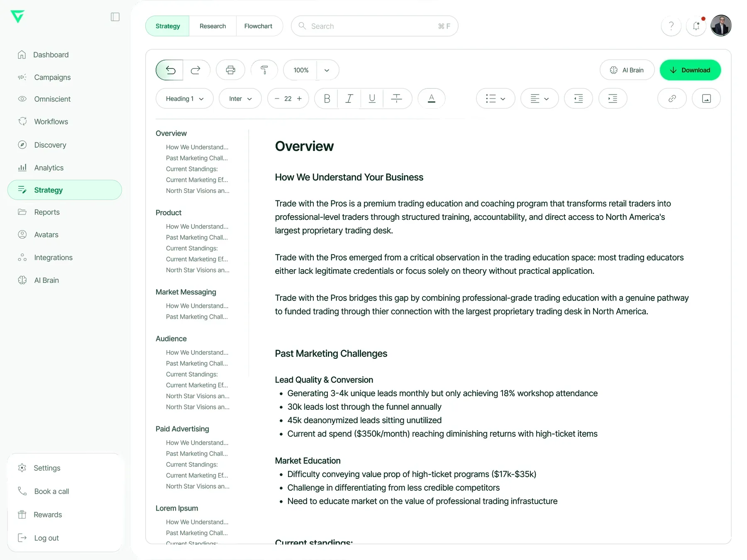Image resolution: width=747 pixels, height=560 pixels.
Task: Insert an image with picture icon
Action: [x=706, y=99]
